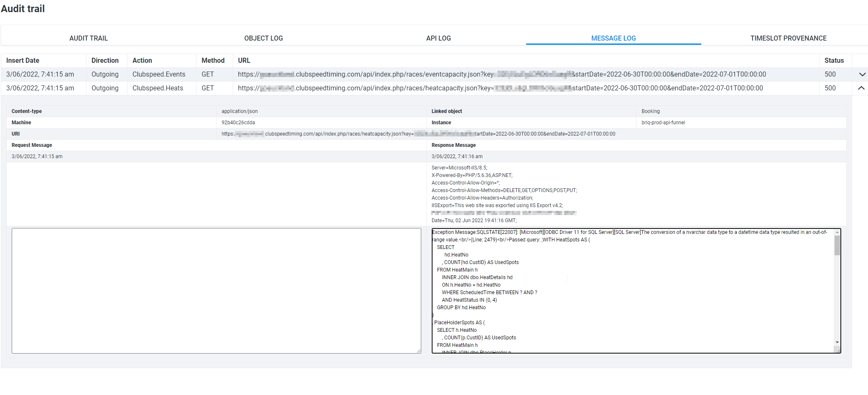Click the response box scroll down arrow
Screen dimensions: 868x395
(837, 342)
